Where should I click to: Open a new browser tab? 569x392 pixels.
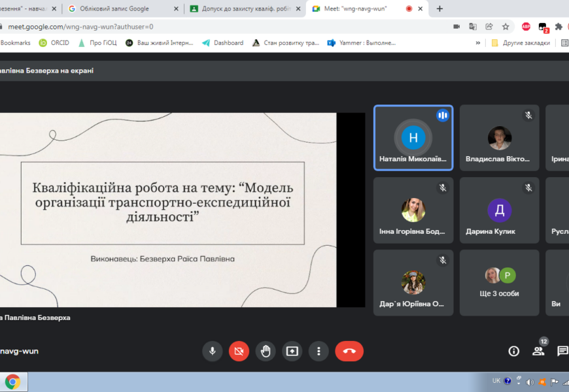pos(440,9)
